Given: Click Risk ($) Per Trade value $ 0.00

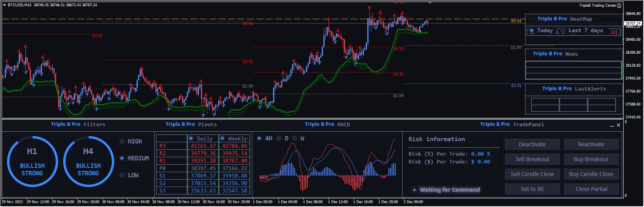Looking at the screenshot, I should 480,162.
